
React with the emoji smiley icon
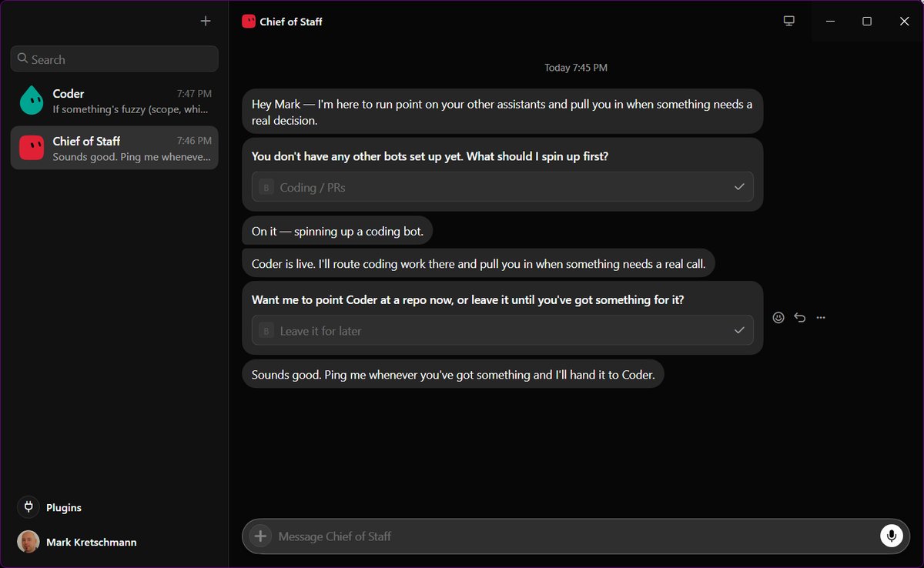pos(778,317)
